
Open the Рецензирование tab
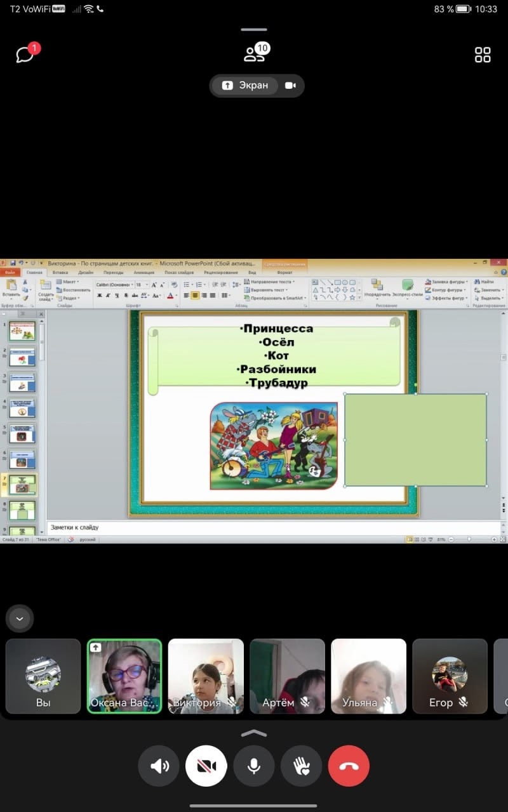pos(221,272)
